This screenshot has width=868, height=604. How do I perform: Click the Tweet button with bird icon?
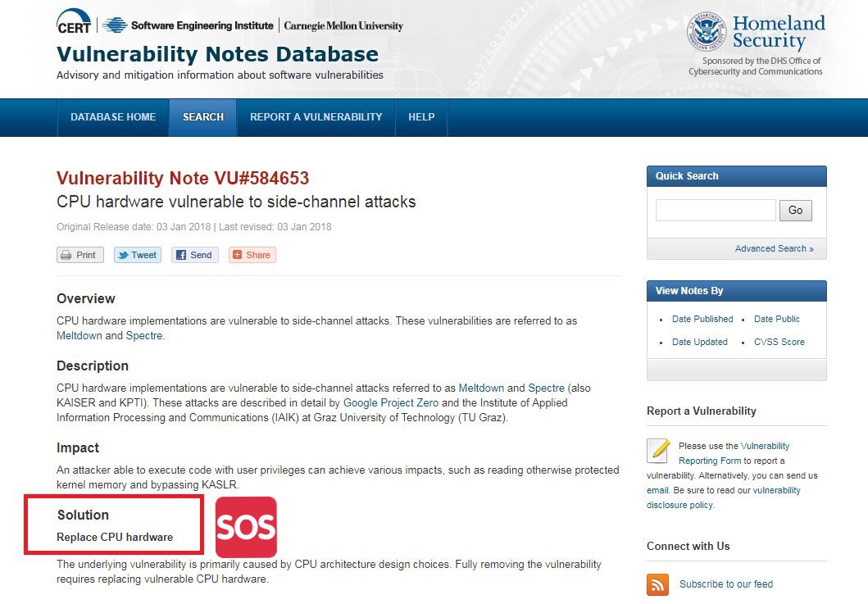[137, 255]
